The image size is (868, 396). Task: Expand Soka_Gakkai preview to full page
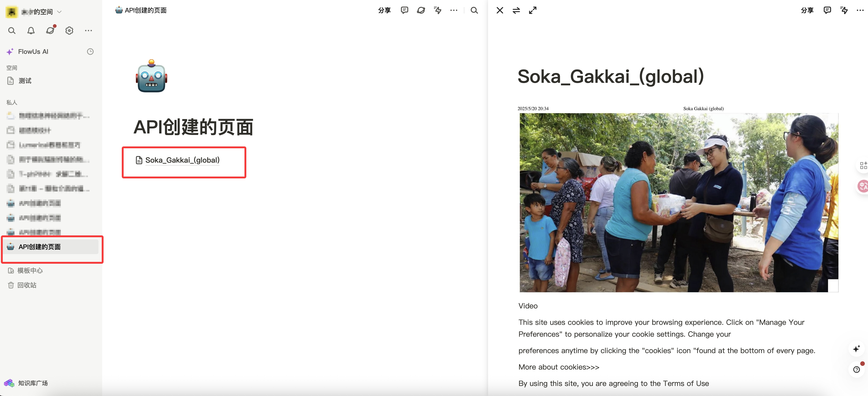pyautogui.click(x=532, y=10)
